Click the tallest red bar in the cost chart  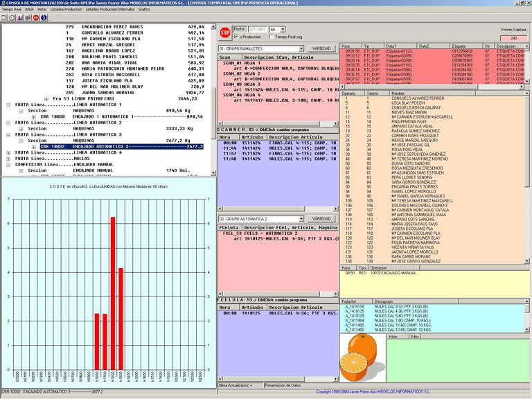113,293
